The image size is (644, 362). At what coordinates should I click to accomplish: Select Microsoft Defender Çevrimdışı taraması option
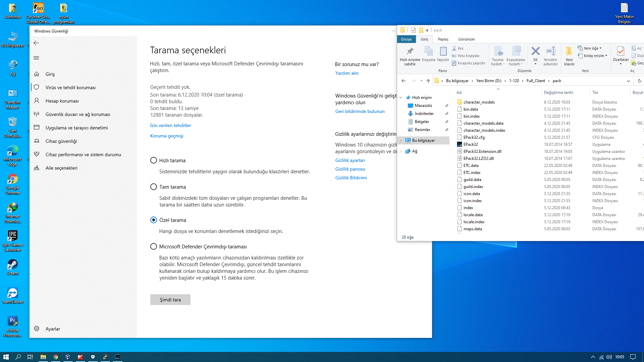point(154,246)
